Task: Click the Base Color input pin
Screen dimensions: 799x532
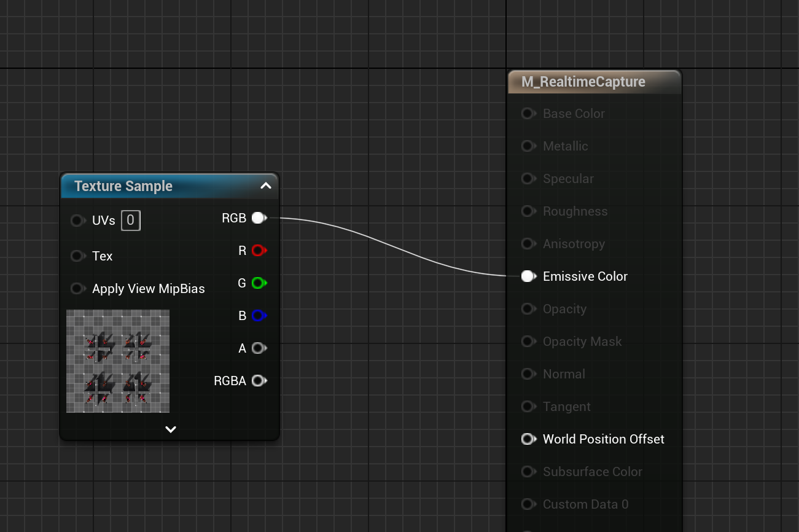Action: (528, 114)
